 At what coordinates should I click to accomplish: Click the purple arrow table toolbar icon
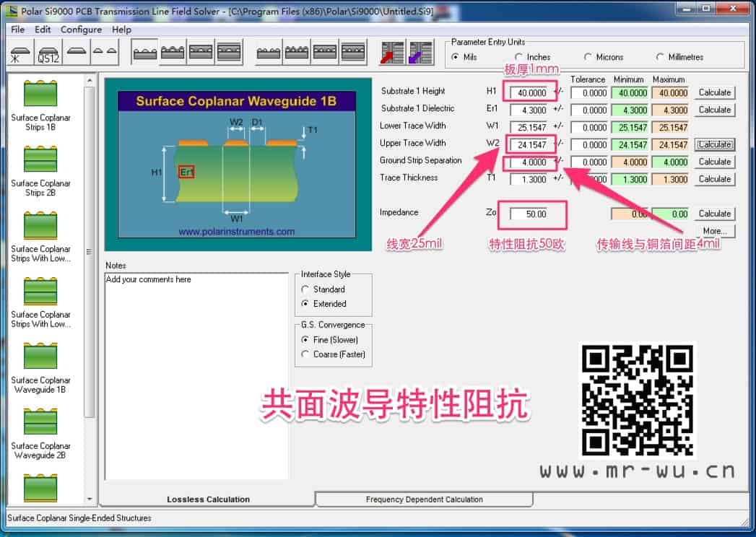click(422, 53)
